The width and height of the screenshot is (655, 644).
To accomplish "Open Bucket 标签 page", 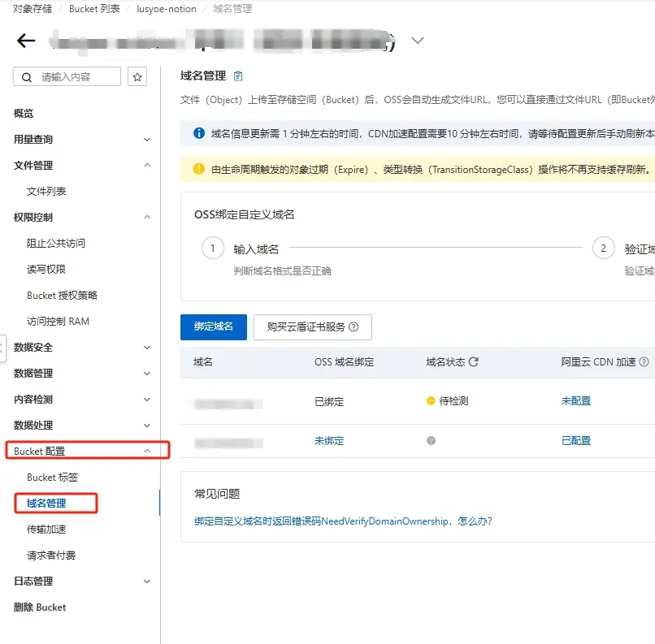I will (x=52, y=478).
